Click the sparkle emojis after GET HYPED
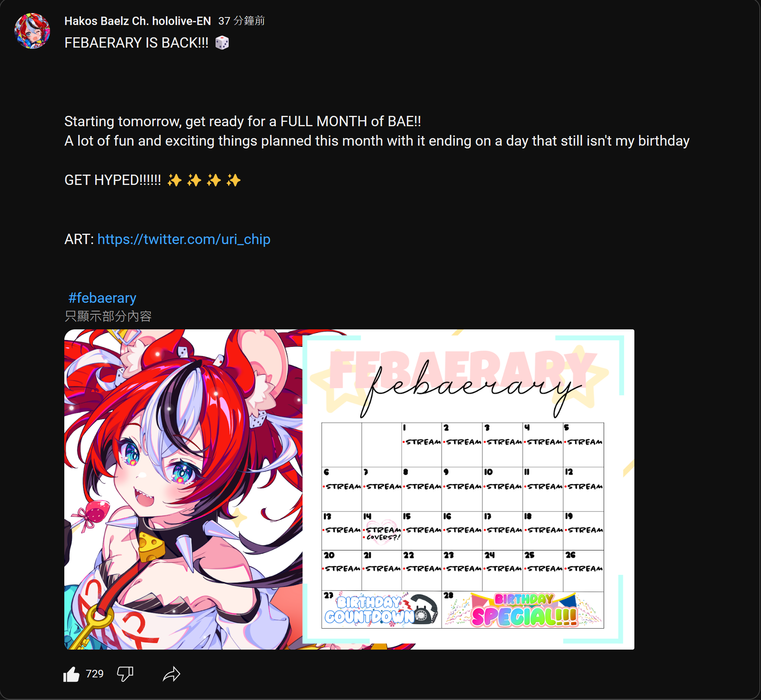The width and height of the screenshot is (761, 700). (x=204, y=180)
